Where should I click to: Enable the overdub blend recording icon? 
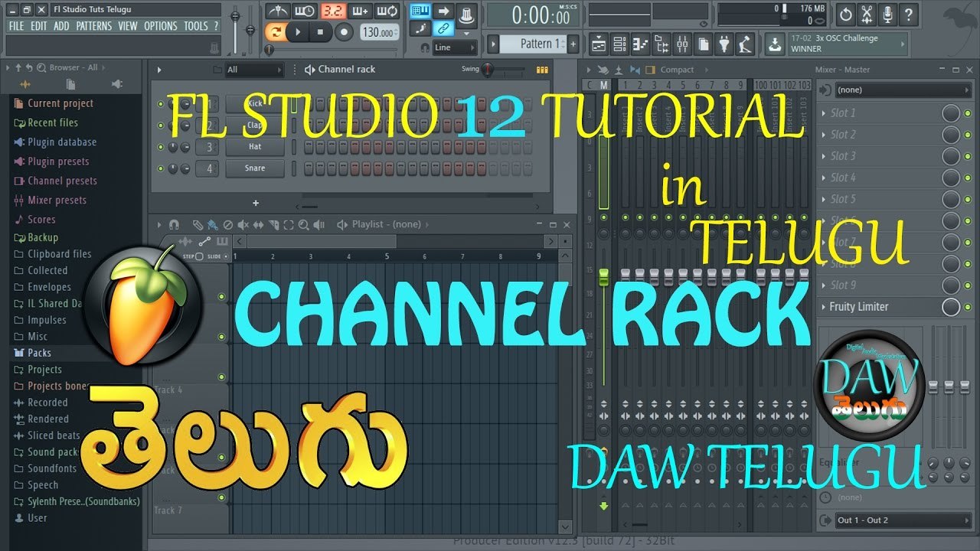pos(360,11)
